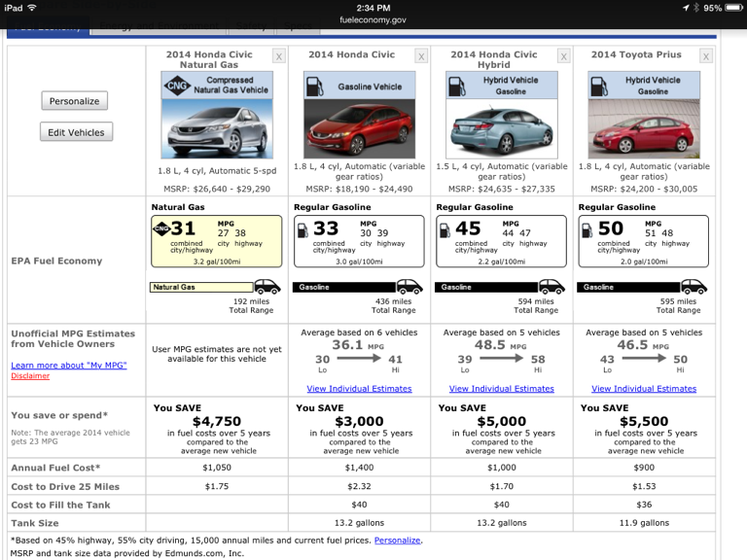Click the blue Civic Hybrid photo
The image size is (747, 560).
point(502,128)
